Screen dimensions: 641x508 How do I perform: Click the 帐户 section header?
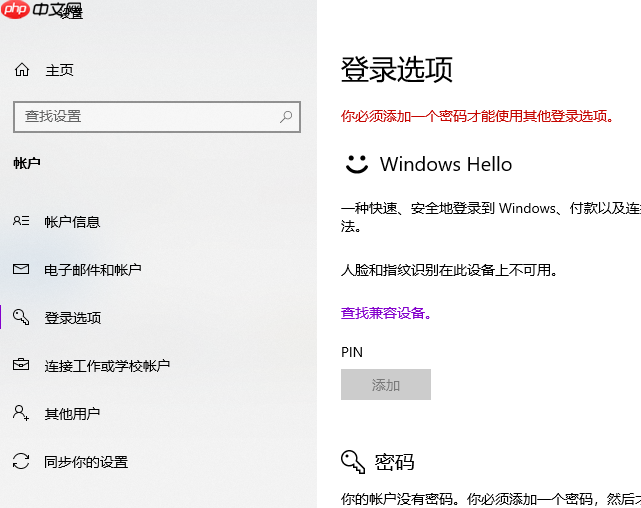(x=27, y=163)
